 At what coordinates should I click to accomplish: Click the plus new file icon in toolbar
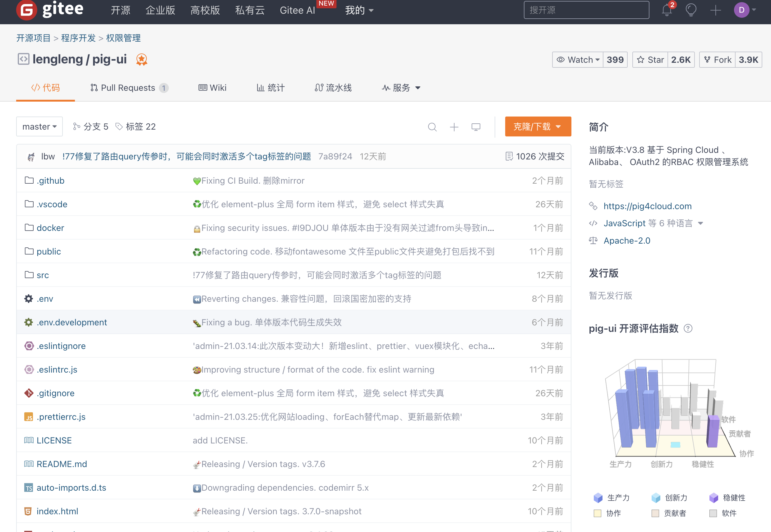click(454, 127)
